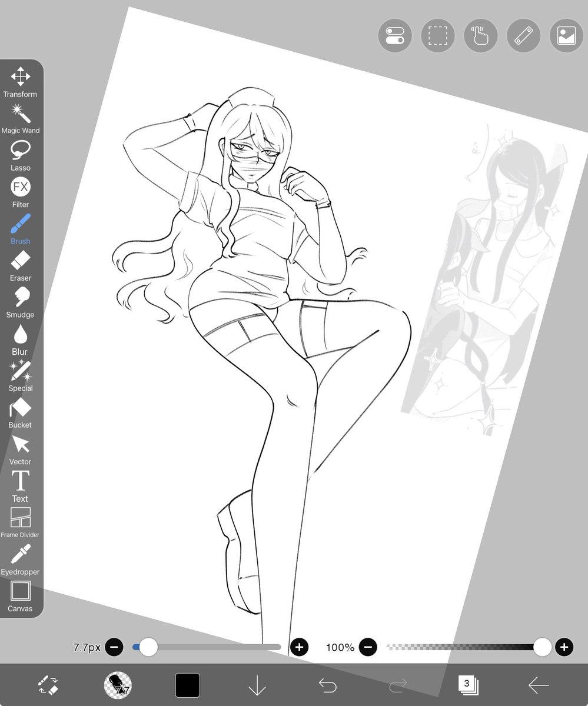The width and height of the screenshot is (588, 706).
Task: Click the opacity slider handle
Action: (x=542, y=647)
